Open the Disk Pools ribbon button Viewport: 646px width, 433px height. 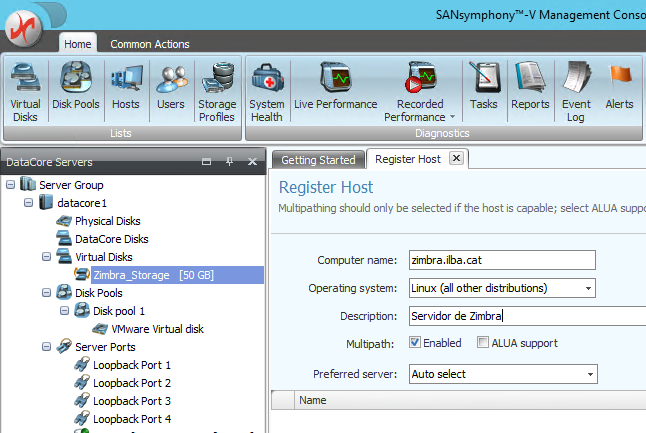coord(76,86)
